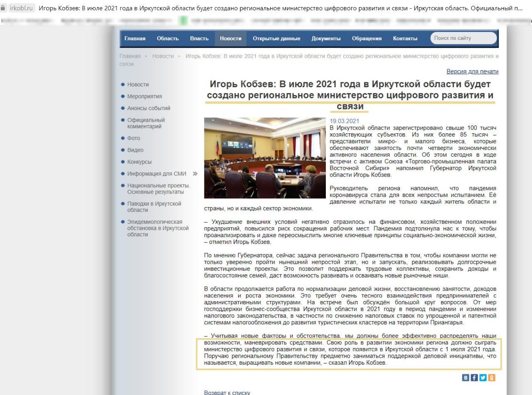Open Информация для СМИ sidebar link
This screenshot has width=532, height=395.
click(157, 174)
